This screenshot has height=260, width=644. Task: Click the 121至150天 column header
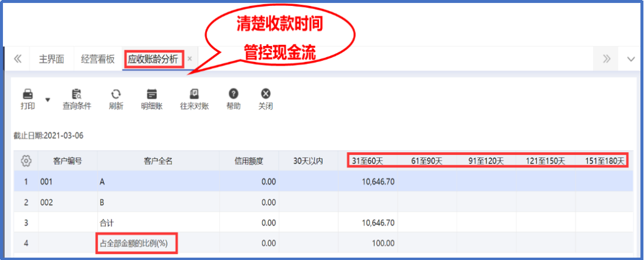(546, 161)
